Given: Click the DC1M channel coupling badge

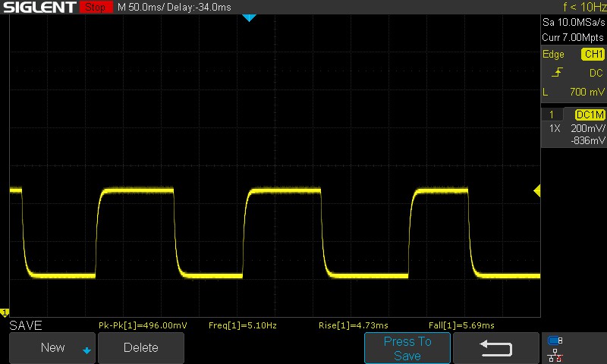Looking at the screenshot, I should 590,115.
